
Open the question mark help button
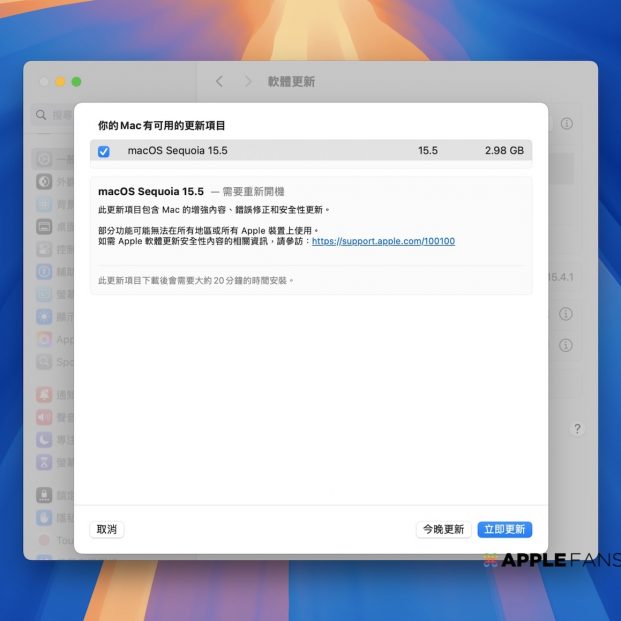coord(577,428)
